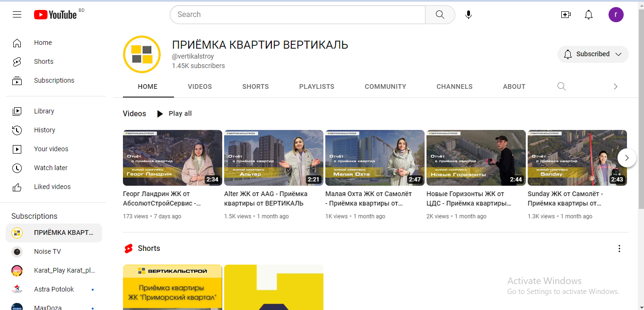
Task: Open Karat_Play subscription link
Action: point(54,271)
